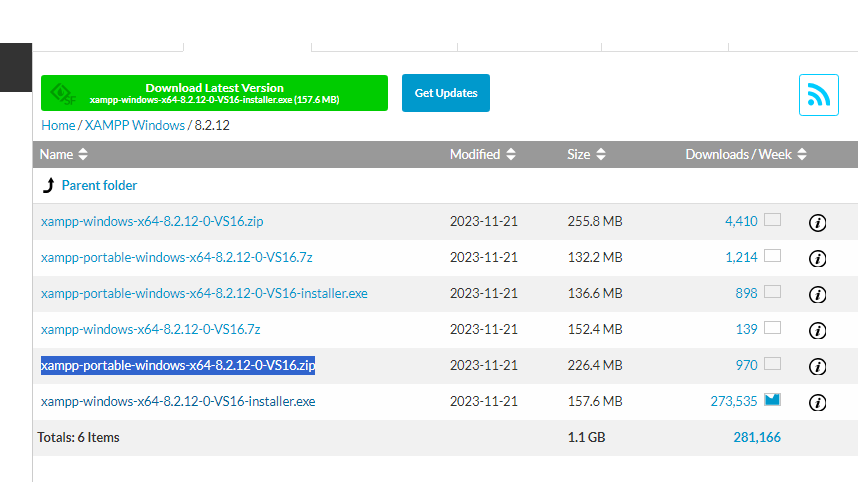Download xampp-portable-windows-x64-8.2.12-0-VS16.7z
Screen dimensions: 858x482
(176, 257)
